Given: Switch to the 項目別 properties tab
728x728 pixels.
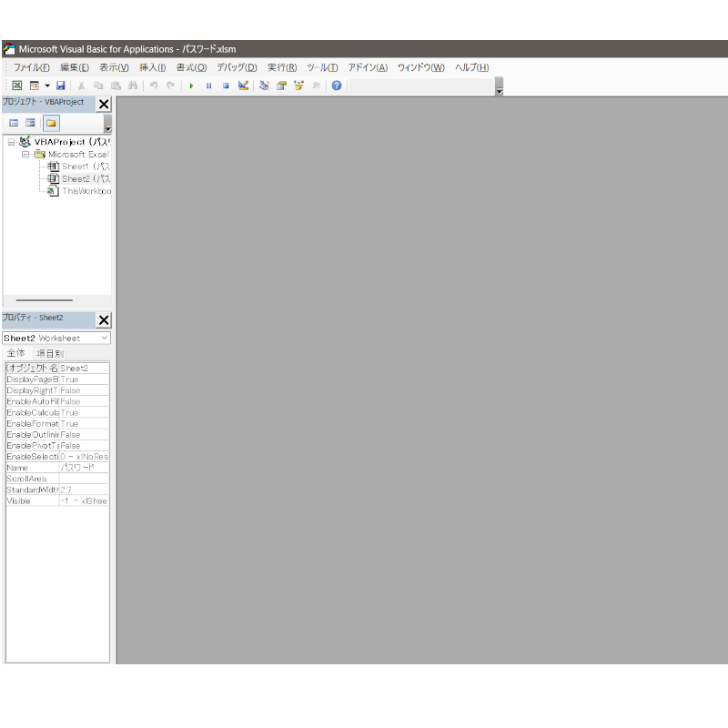Looking at the screenshot, I should tap(49, 353).
